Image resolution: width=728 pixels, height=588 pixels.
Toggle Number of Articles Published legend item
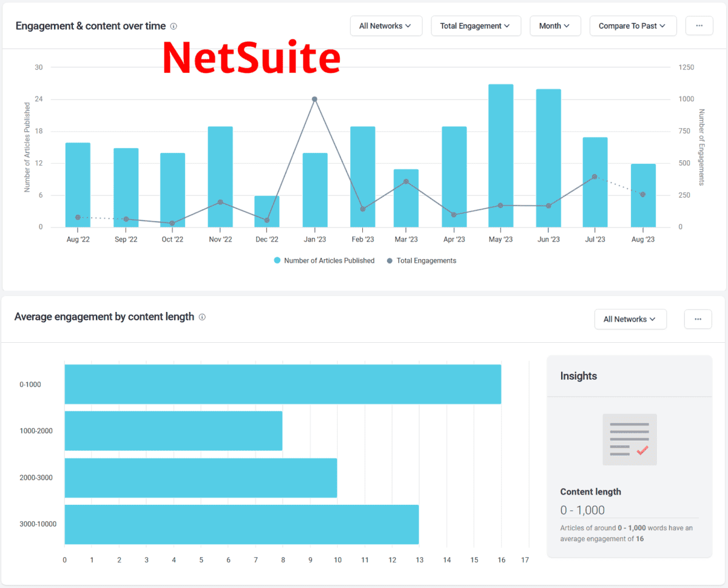point(324,261)
